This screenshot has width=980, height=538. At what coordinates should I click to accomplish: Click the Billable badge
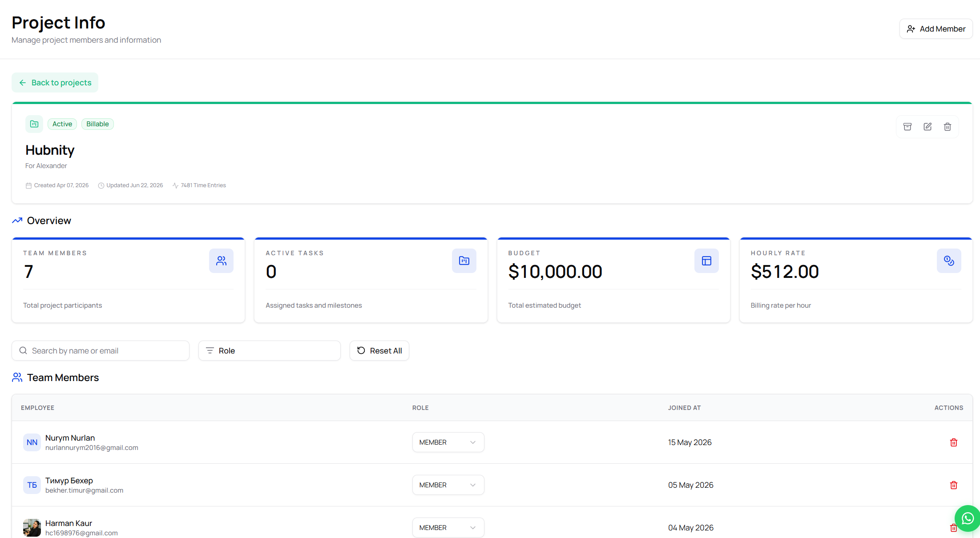(97, 124)
